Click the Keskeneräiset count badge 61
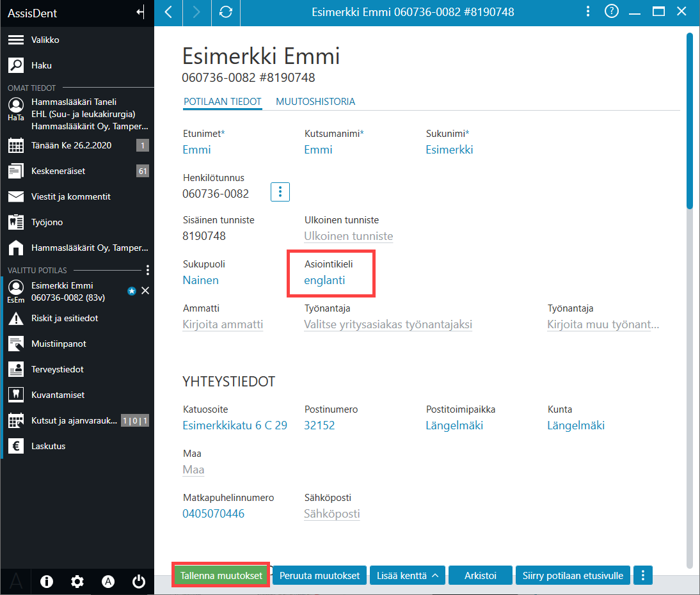Screen dimensions: 700x595 pos(143,171)
